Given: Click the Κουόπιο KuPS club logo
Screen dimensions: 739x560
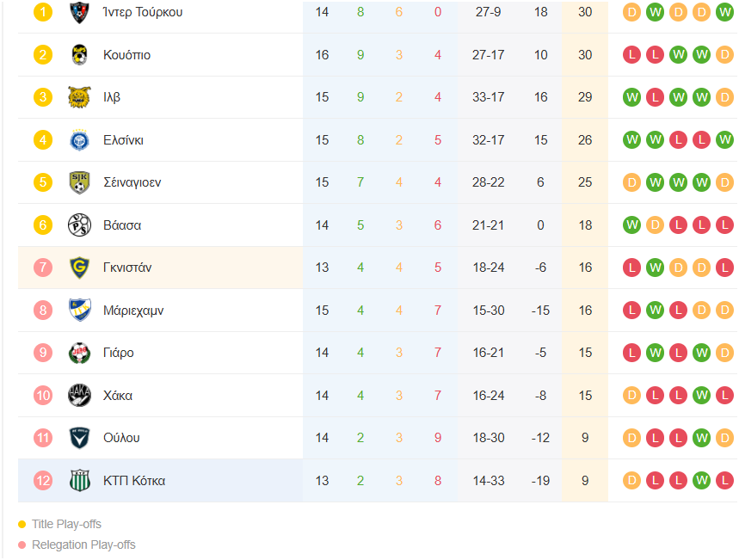Looking at the screenshot, I should point(79,55).
